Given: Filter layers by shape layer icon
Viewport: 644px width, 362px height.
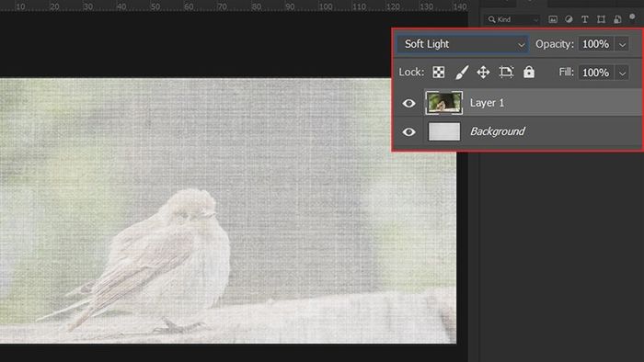Looking at the screenshot, I should tap(601, 19).
